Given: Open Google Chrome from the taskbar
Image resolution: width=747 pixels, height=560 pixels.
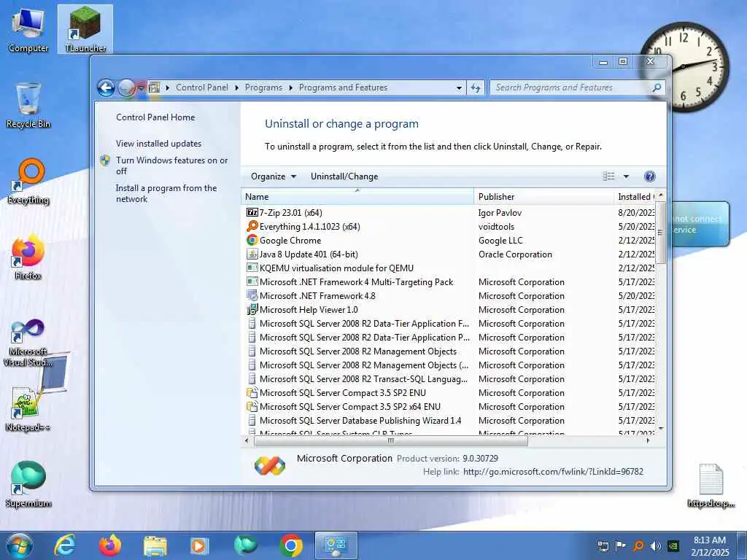Looking at the screenshot, I should click(291, 545).
